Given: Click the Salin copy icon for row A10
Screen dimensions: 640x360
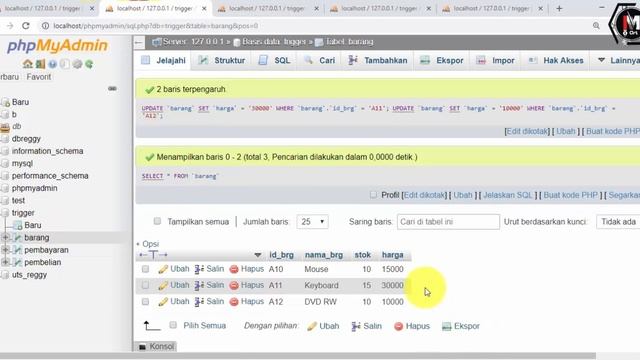Looking at the screenshot, I should [x=199, y=269].
